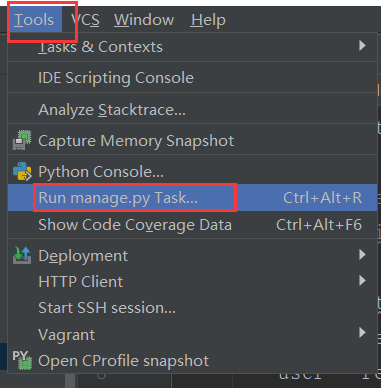The image size is (381, 388).
Task: Select Analyze Stacktrace menu item
Action: click(x=192, y=109)
